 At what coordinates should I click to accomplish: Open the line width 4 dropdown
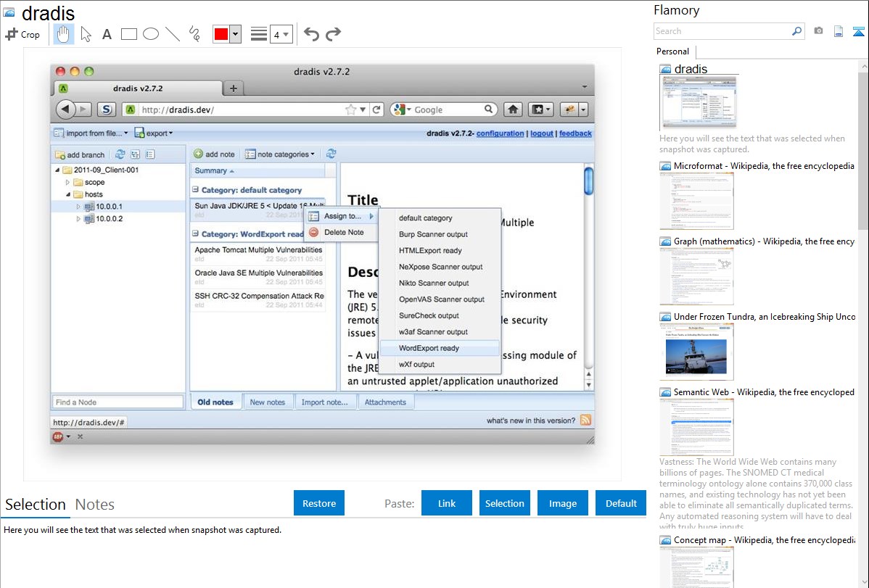coord(281,34)
